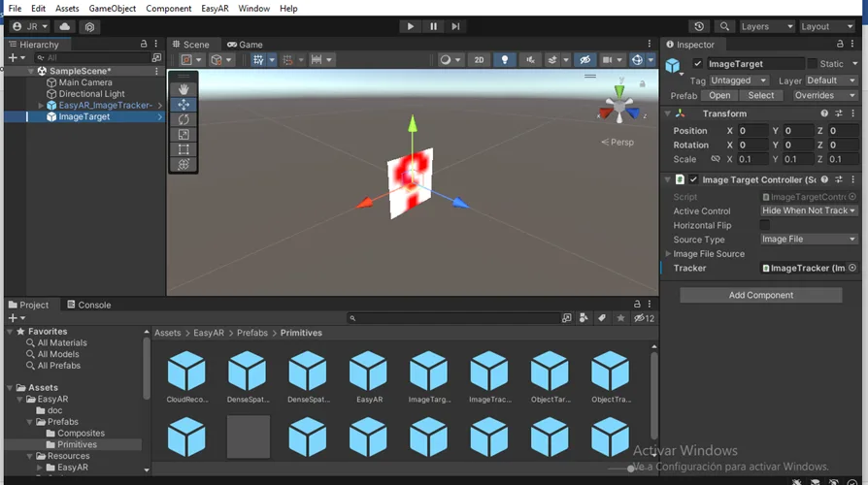Toggle the Static checkbox for ImageTarget

[813, 64]
